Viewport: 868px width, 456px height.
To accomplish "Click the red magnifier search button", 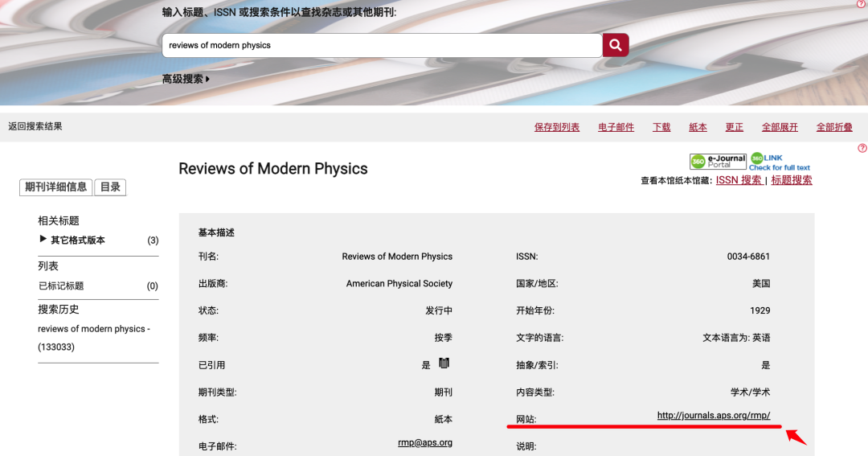I will pos(616,45).
